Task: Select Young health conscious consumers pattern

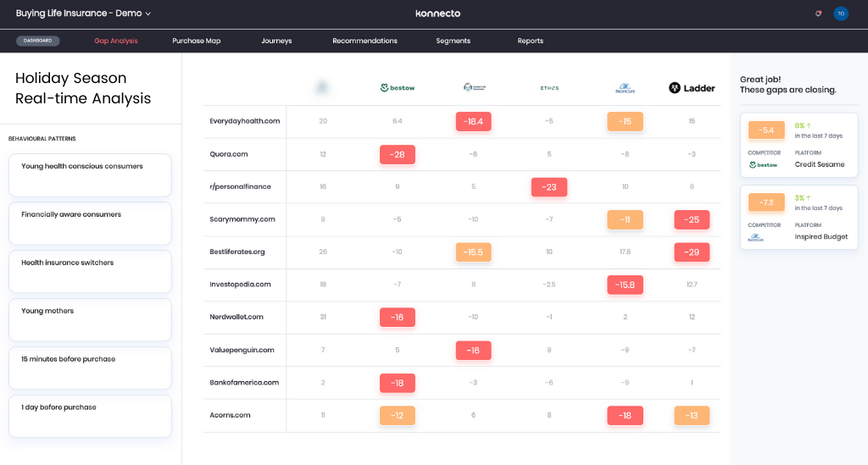Action: [90, 175]
